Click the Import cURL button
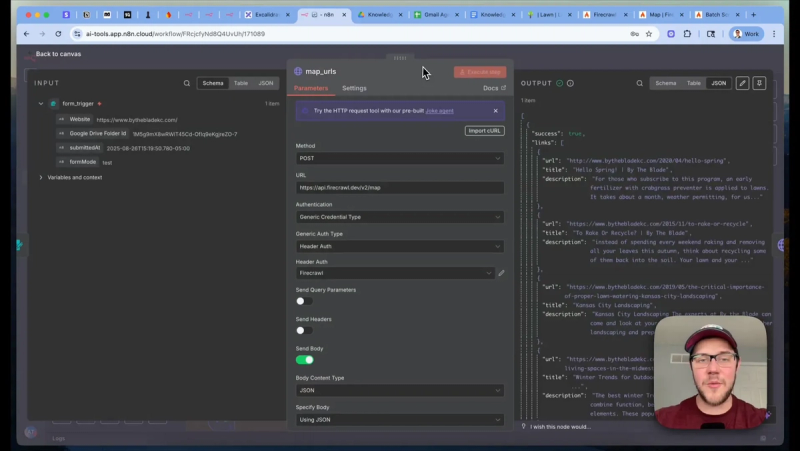 [x=484, y=131]
